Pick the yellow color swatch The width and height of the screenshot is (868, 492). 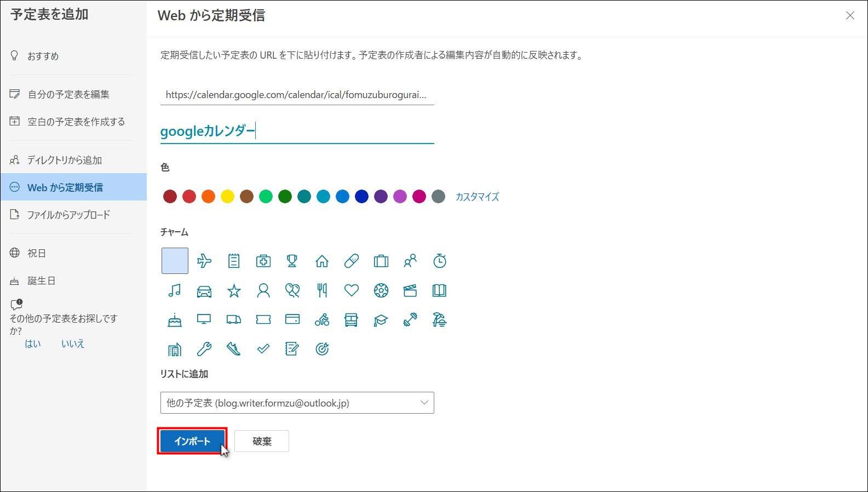click(x=227, y=197)
